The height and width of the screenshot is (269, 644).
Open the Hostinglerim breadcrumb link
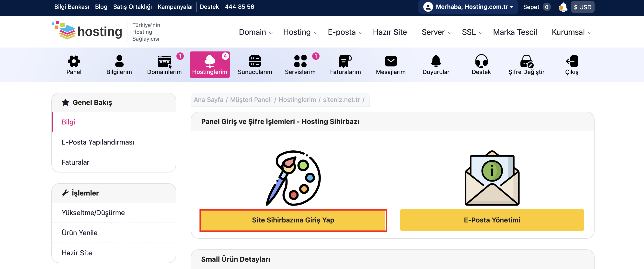pyautogui.click(x=297, y=100)
